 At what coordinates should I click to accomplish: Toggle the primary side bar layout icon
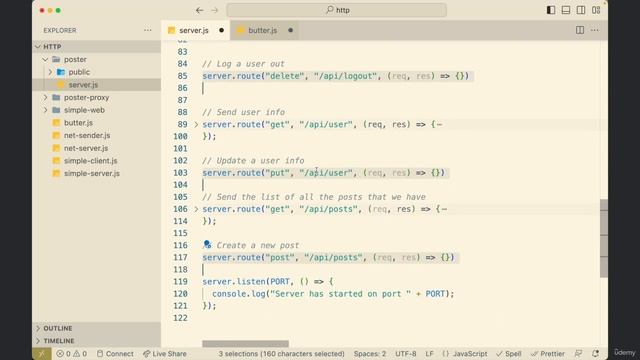(551, 10)
